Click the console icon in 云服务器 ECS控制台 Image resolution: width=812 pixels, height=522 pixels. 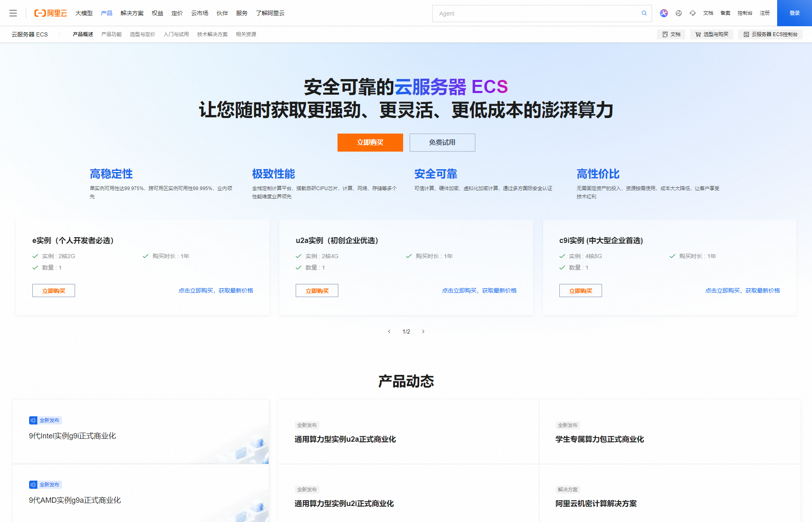tap(746, 34)
